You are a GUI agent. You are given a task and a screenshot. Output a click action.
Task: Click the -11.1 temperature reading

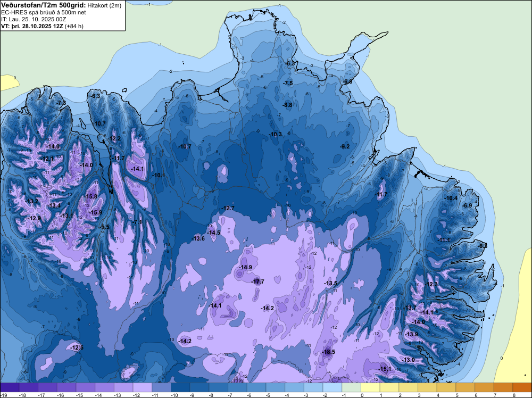pos(444,240)
